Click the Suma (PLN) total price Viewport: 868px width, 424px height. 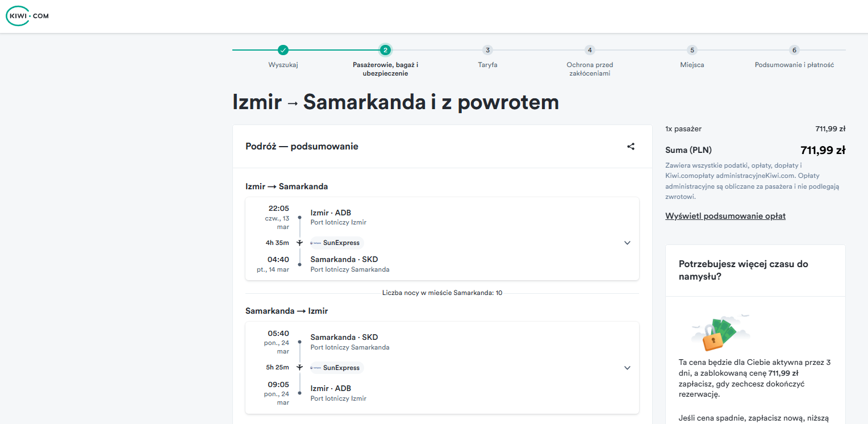(x=823, y=150)
